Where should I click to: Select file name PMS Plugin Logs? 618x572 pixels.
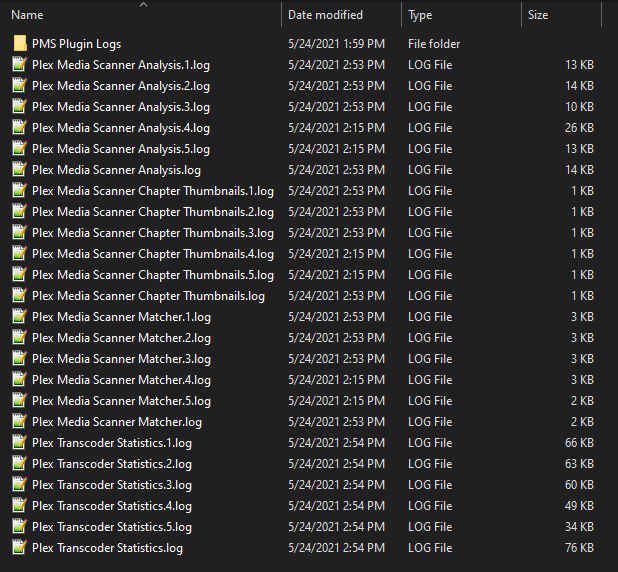(76, 44)
